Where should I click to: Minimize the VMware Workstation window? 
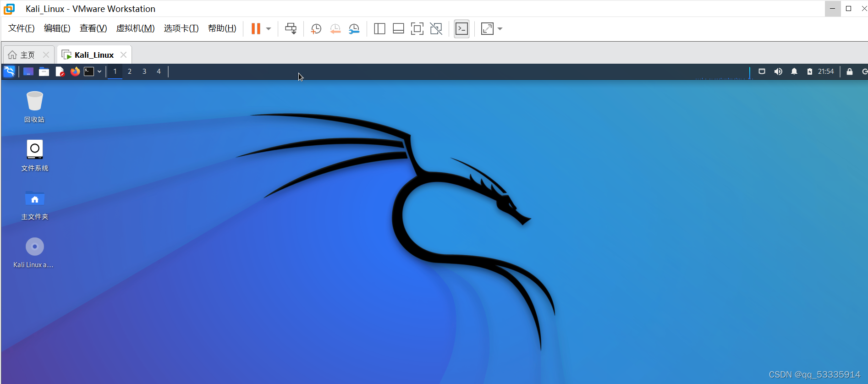point(833,8)
